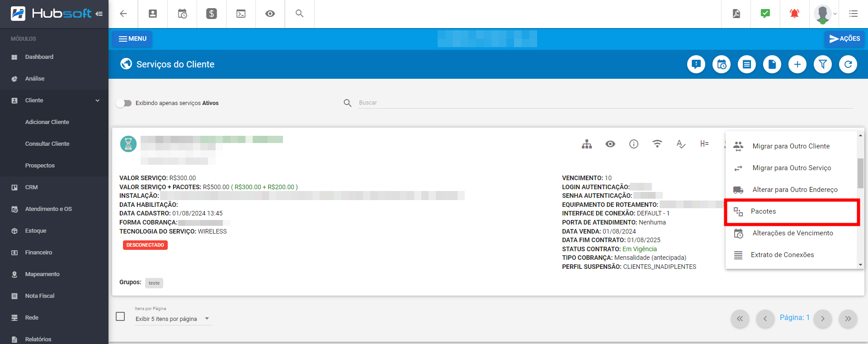Click the scroll down arrow in actions menu
The width and height of the screenshot is (868, 344).
860,265
